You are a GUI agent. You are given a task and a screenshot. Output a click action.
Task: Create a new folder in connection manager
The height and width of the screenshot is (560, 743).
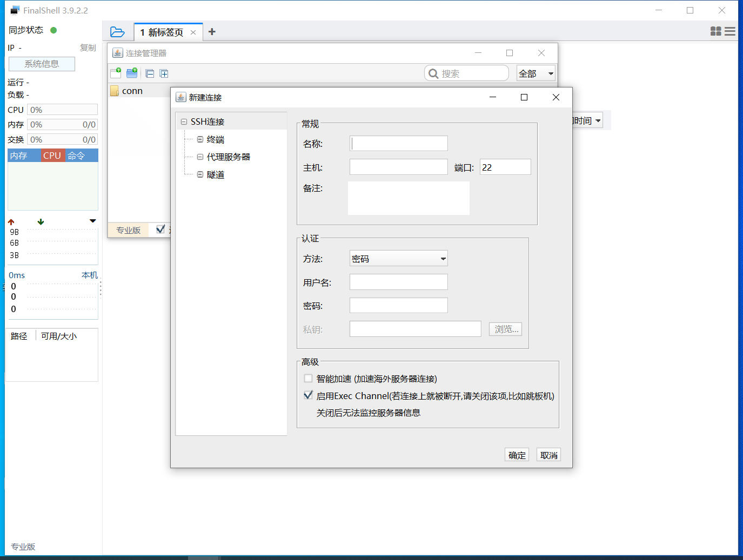(x=131, y=73)
